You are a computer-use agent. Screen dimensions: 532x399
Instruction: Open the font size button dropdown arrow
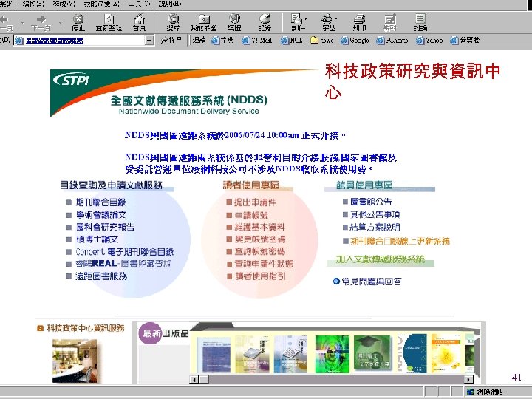point(336,19)
